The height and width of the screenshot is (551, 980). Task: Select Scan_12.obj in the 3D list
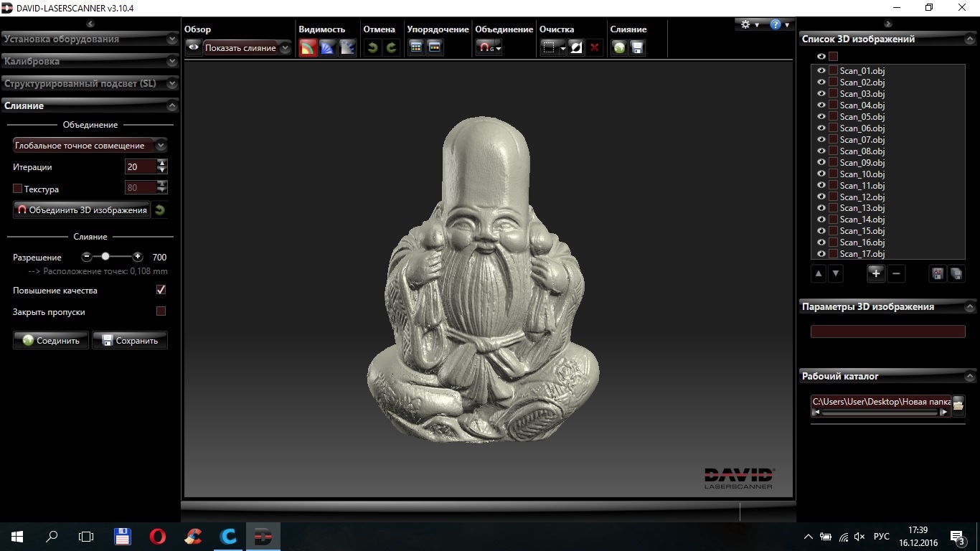(862, 197)
